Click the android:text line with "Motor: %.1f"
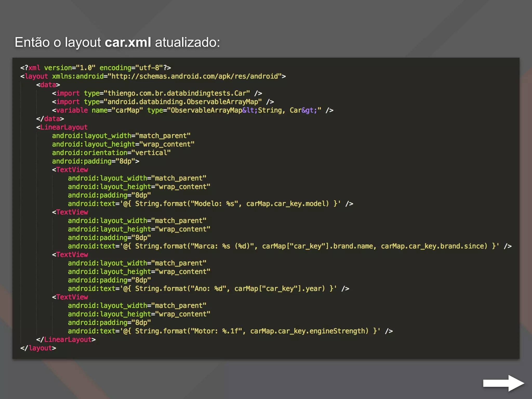This screenshot has width=532, height=399. click(230, 331)
